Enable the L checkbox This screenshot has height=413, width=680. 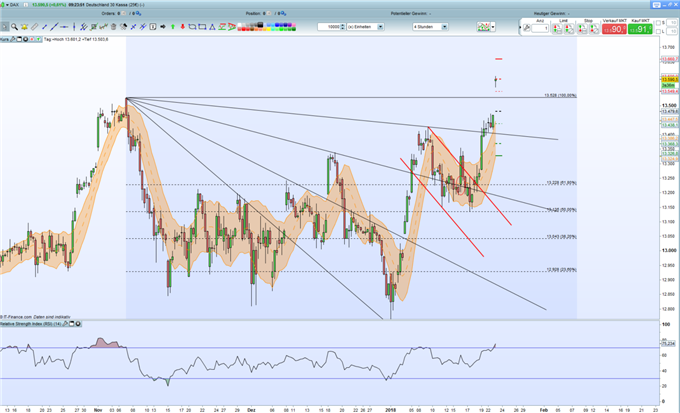[x=658, y=31]
